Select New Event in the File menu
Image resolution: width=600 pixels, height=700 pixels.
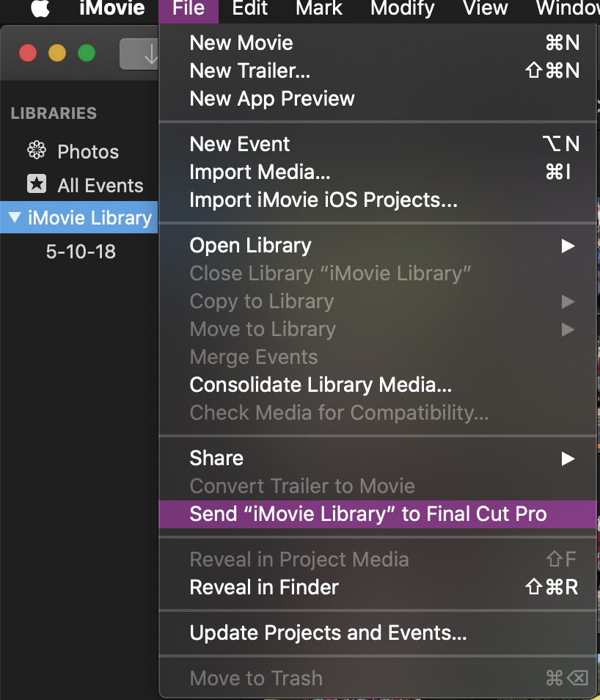pyautogui.click(x=240, y=144)
